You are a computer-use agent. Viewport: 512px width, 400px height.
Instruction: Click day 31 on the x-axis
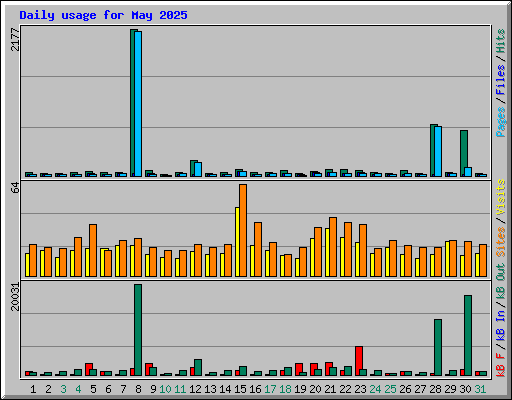pyautogui.click(x=480, y=389)
